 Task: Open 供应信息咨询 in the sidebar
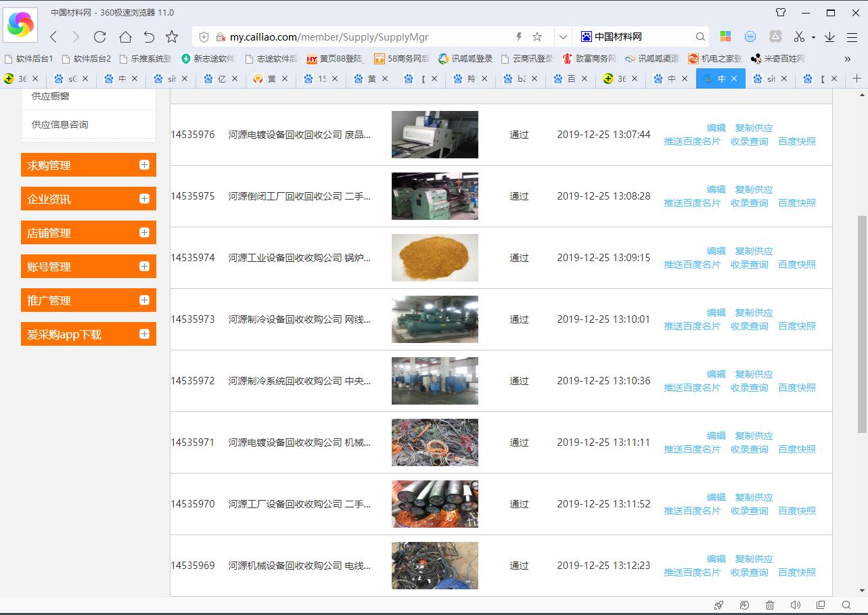pos(60,124)
